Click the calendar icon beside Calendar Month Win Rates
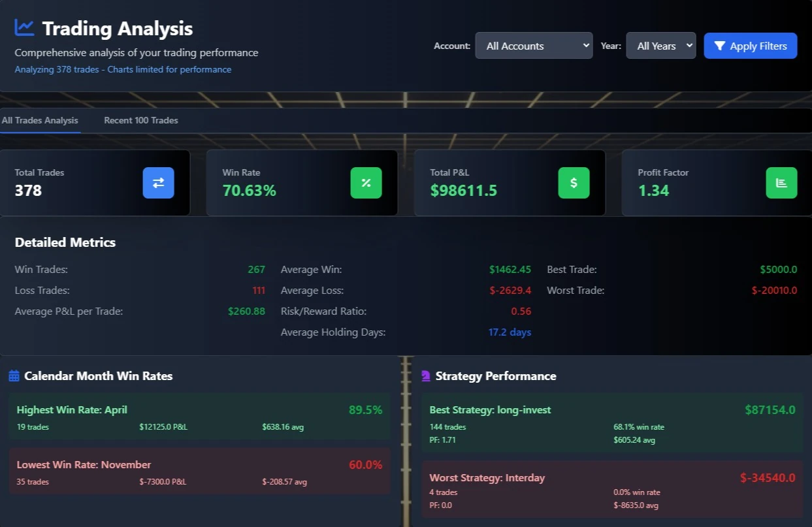Image resolution: width=812 pixels, height=527 pixels. click(x=14, y=375)
